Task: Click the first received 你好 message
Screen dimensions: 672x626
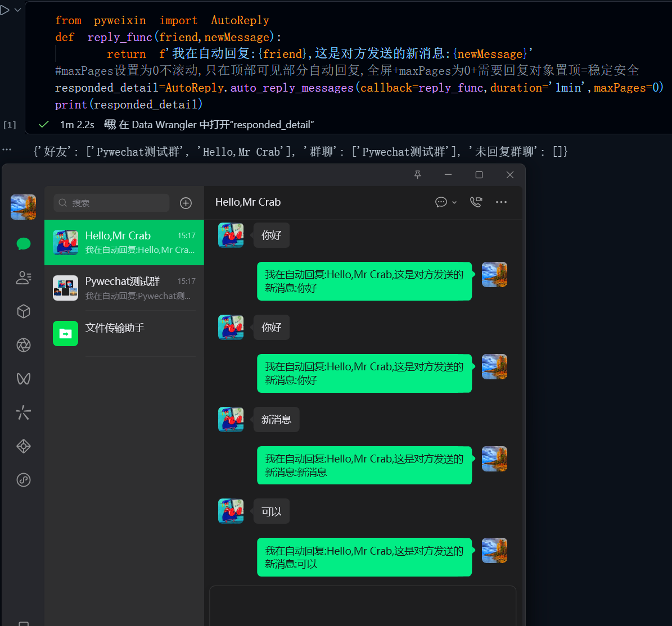Action: pos(271,235)
